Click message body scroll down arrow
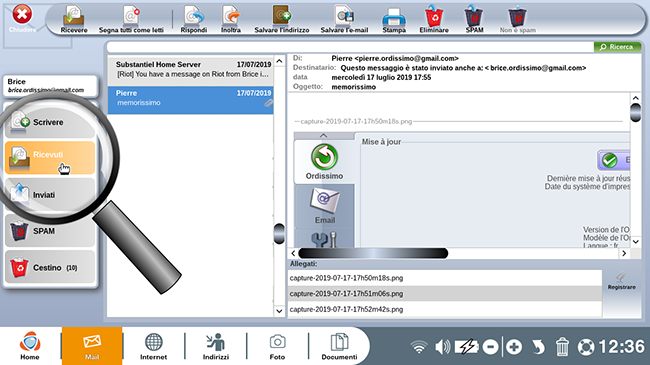Image resolution: width=650 pixels, height=365 pixels. coord(635,241)
